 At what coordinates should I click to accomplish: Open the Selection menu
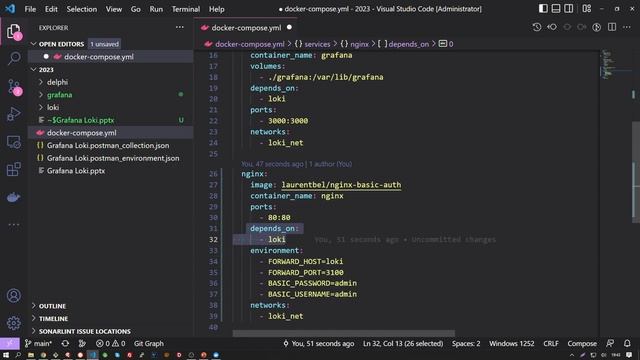click(82, 9)
